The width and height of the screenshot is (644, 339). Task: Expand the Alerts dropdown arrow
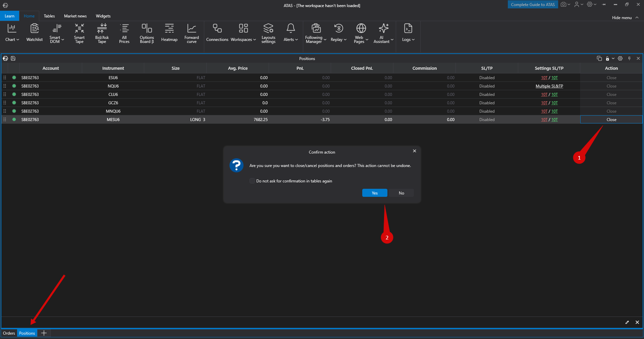(x=297, y=40)
